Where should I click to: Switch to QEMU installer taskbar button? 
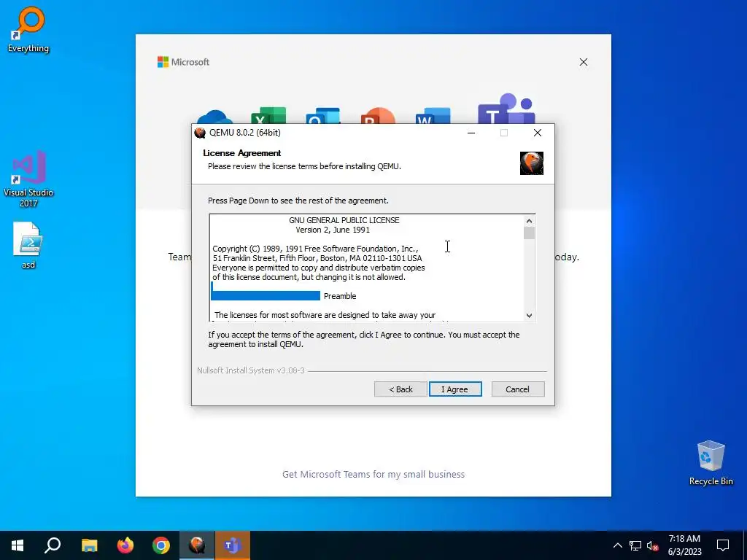tap(197, 545)
